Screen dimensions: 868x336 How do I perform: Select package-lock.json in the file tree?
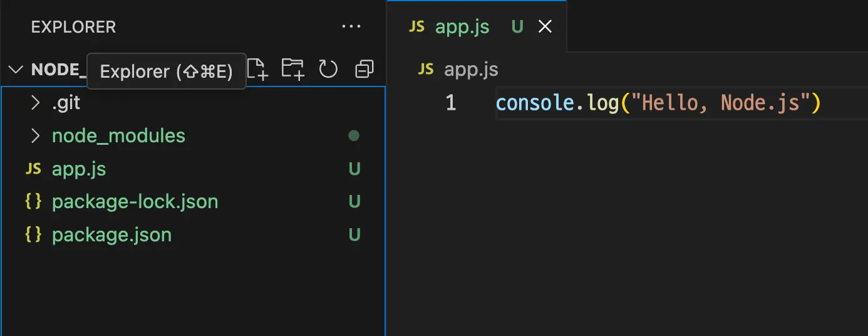pyautogui.click(x=135, y=202)
